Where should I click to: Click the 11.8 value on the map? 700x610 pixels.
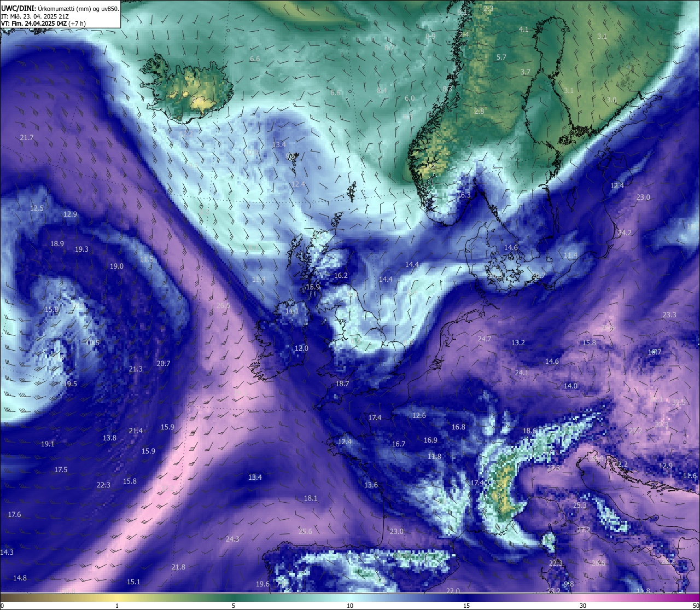434,457
